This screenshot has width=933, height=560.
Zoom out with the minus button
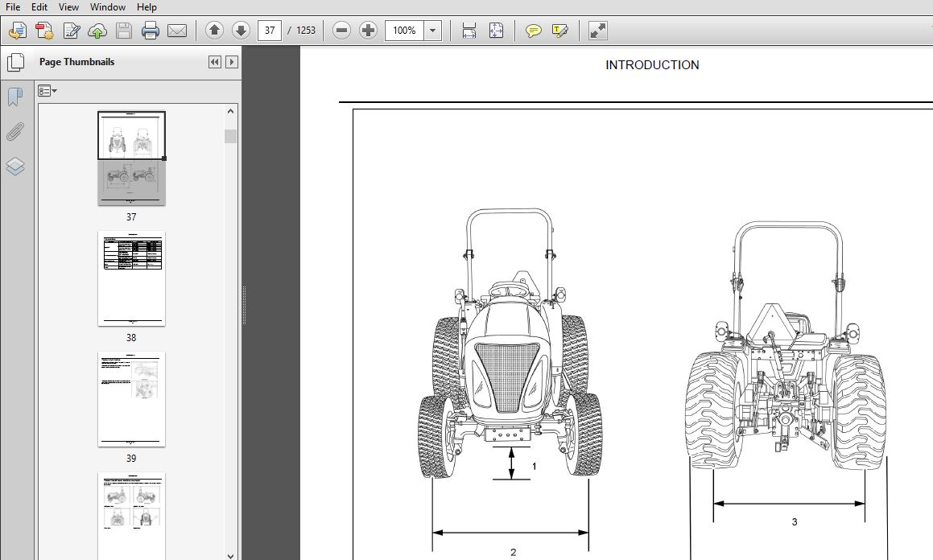click(341, 31)
